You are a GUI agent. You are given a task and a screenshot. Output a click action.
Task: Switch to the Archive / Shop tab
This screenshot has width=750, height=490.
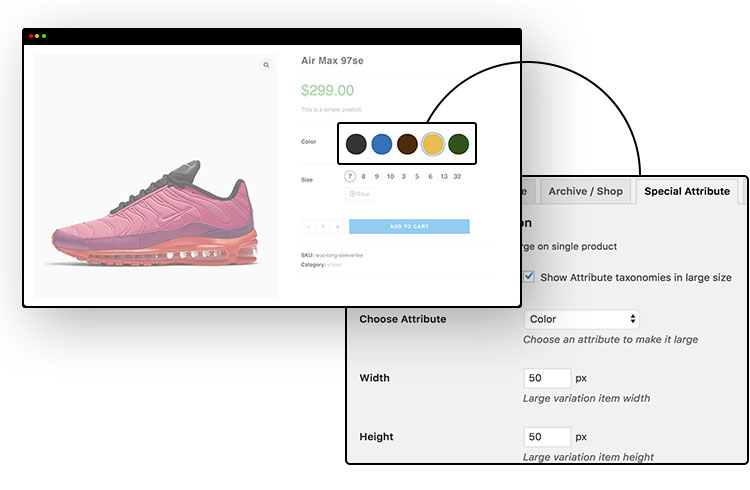(x=585, y=191)
